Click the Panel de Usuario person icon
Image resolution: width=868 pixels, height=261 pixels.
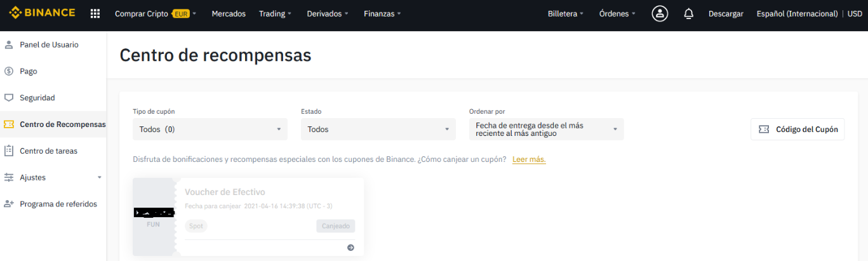9,44
